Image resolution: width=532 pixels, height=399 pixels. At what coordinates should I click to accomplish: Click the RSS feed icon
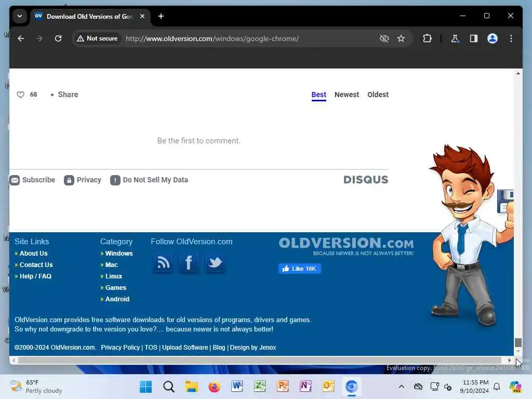(x=163, y=262)
